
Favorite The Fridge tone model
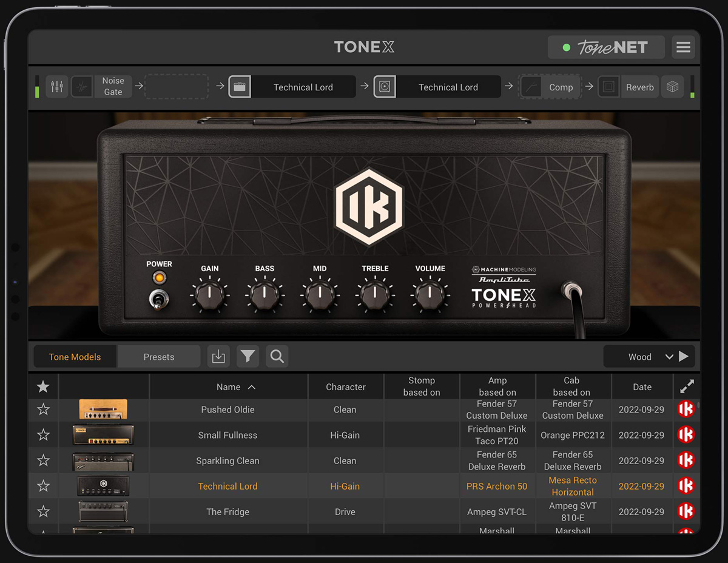[43, 511]
